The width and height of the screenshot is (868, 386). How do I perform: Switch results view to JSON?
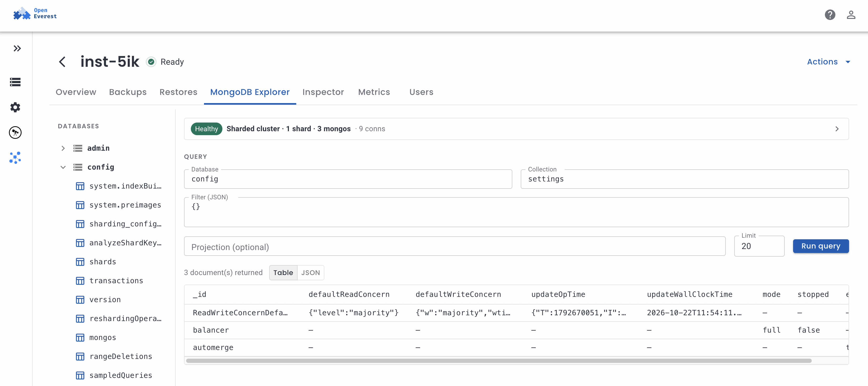point(310,272)
